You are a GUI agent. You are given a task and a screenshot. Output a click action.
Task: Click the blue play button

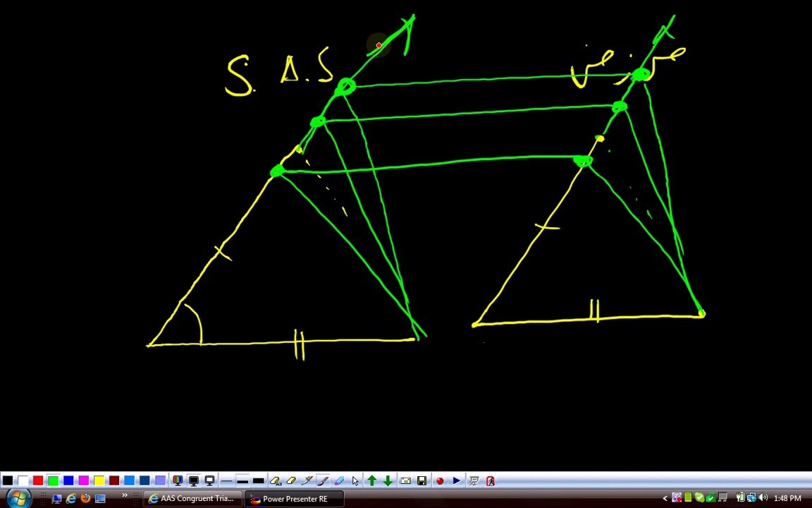[x=456, y=481]
